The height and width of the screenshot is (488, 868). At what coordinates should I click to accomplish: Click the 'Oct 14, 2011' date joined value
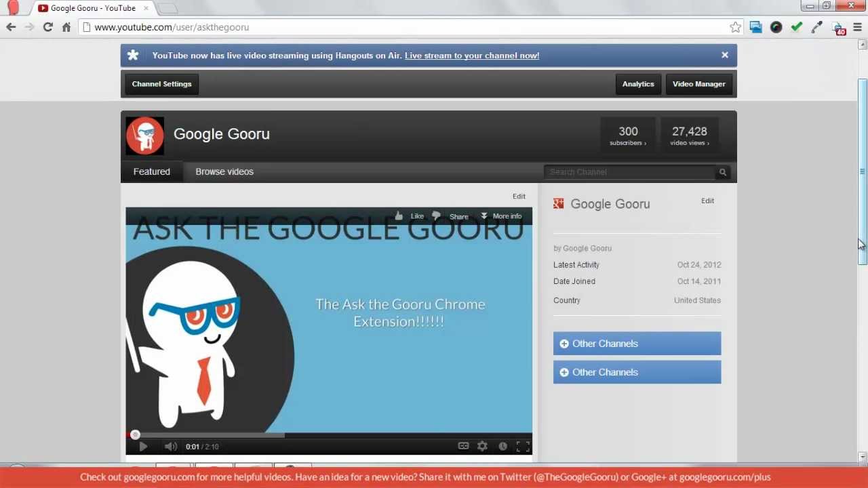(x=699, y=281)
